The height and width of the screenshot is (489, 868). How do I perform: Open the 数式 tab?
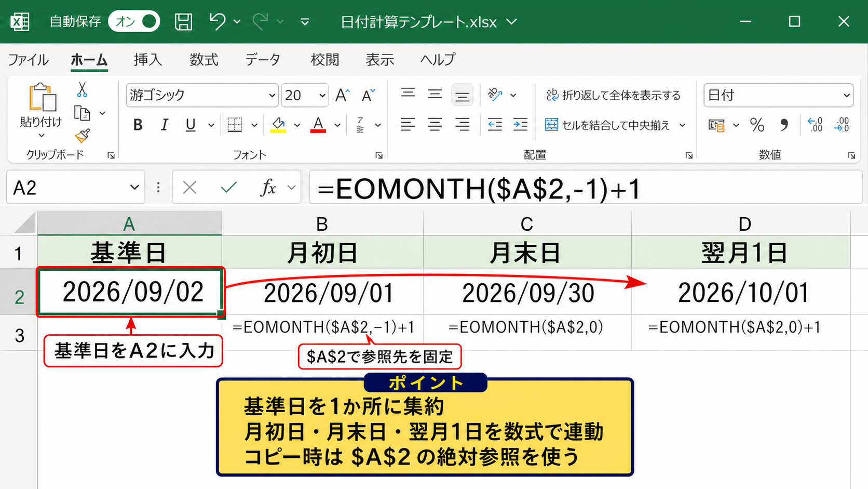point(204,60)
